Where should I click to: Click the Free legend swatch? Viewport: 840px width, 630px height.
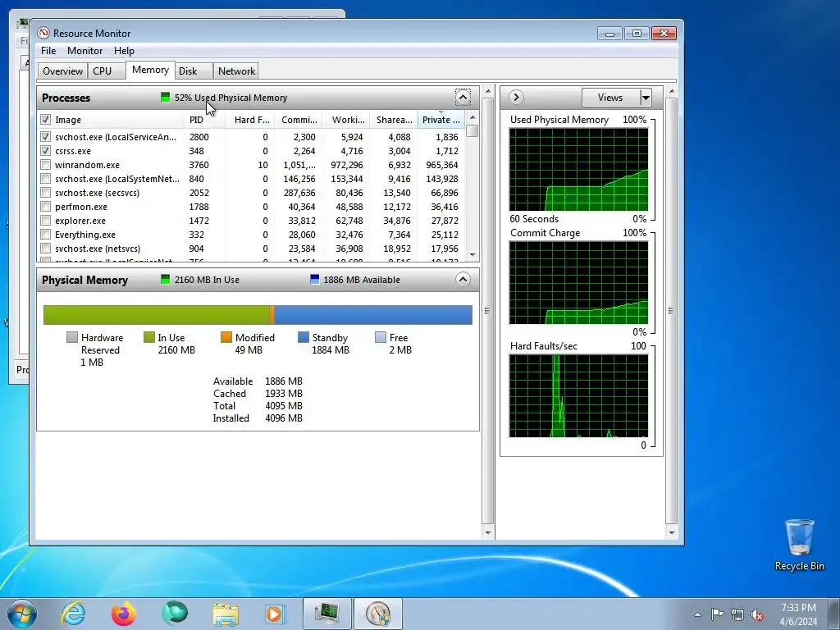coord(381,337)
